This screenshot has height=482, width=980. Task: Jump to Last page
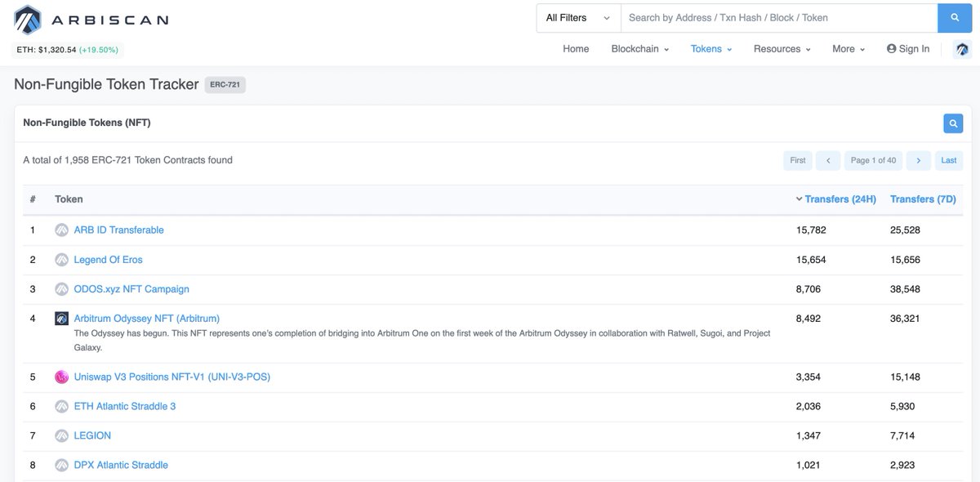pos(949,160)
